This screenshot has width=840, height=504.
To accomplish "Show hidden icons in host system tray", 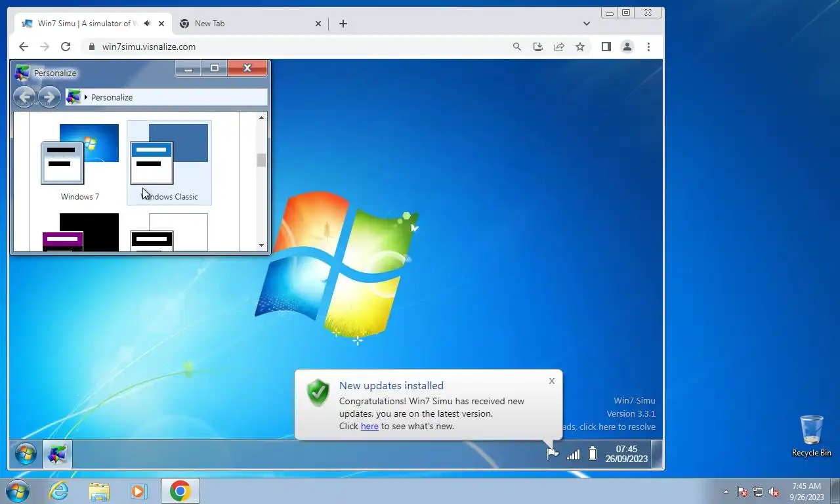I will tap(726, 492).
